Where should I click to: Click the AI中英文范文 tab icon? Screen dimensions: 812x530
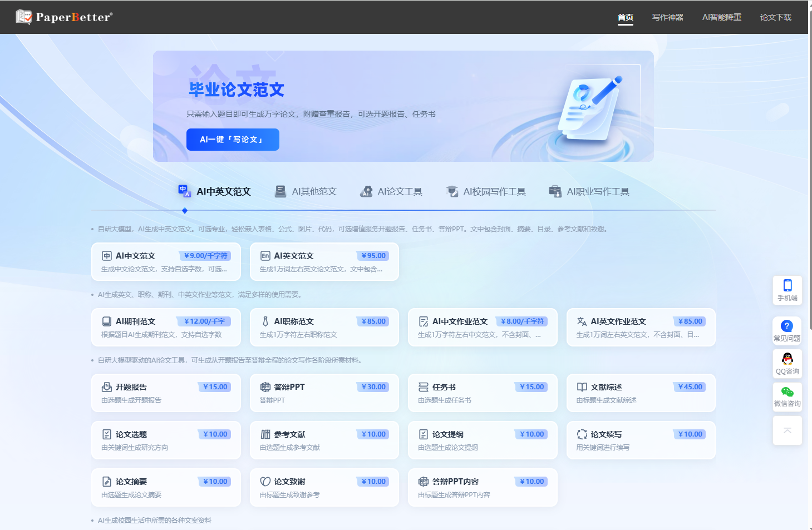(184, 191)
